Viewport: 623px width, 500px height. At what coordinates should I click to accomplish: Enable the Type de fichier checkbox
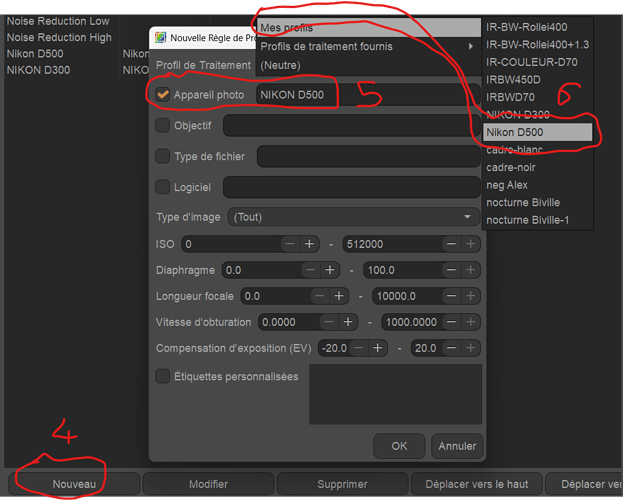click(163, 156)
